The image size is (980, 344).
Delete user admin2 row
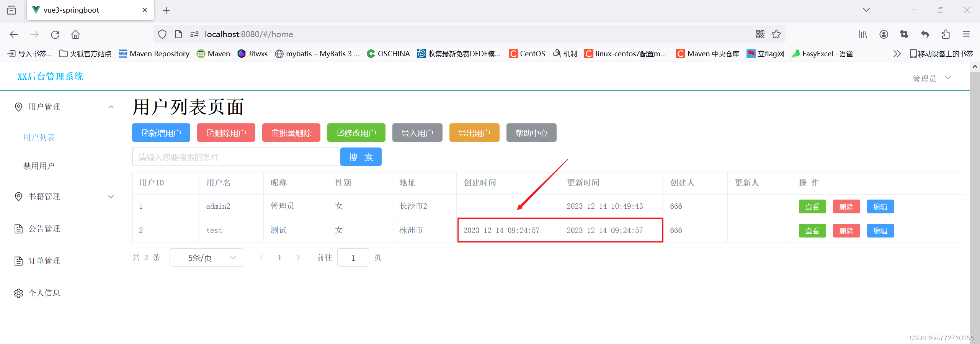point(846,206)
